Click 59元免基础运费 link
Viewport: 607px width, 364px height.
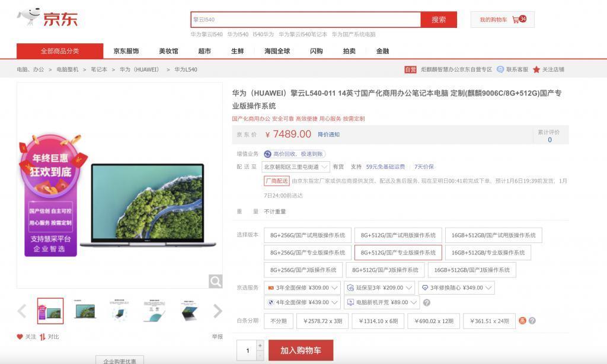coord(385,167)
